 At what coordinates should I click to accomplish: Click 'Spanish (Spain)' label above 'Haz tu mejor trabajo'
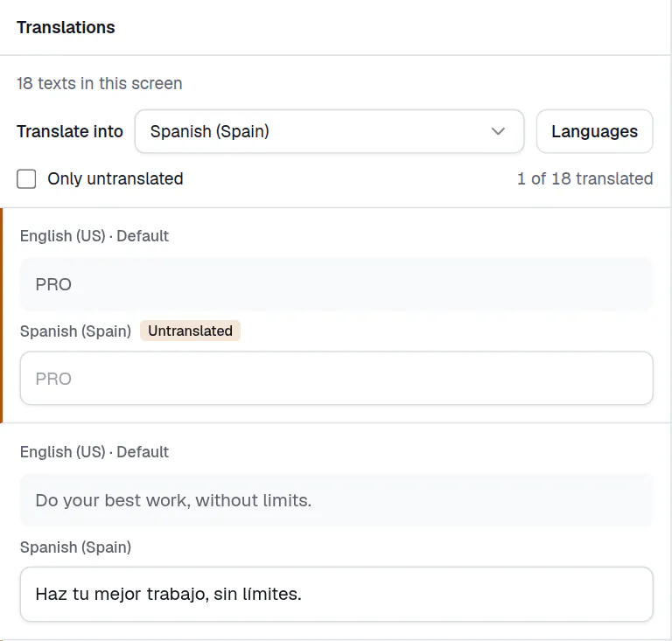tap(75, 547)
